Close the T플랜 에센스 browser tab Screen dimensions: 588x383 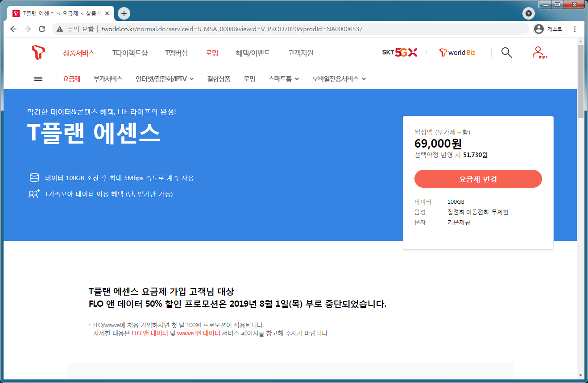107,13
